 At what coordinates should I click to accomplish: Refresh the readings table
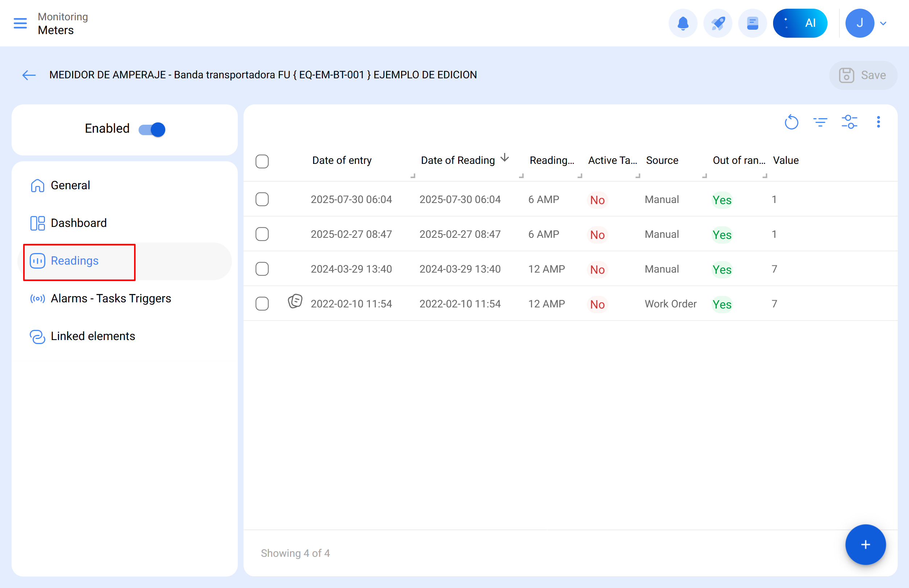pos(791,122)
